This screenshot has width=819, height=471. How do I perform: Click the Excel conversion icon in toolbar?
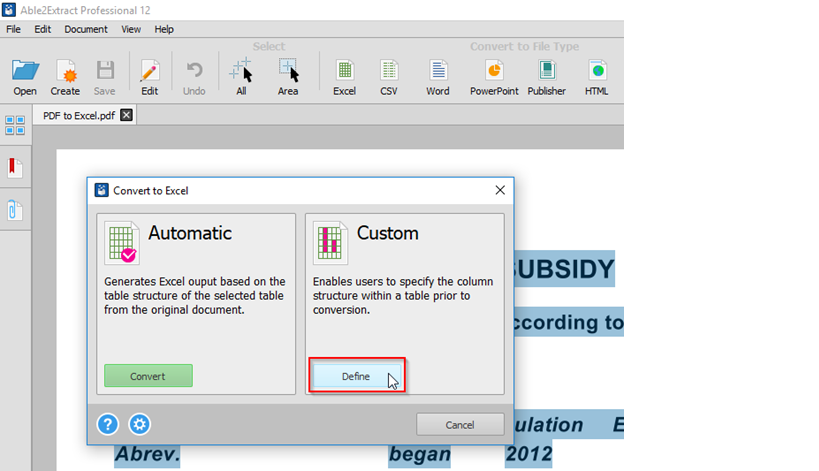(345, 70)
